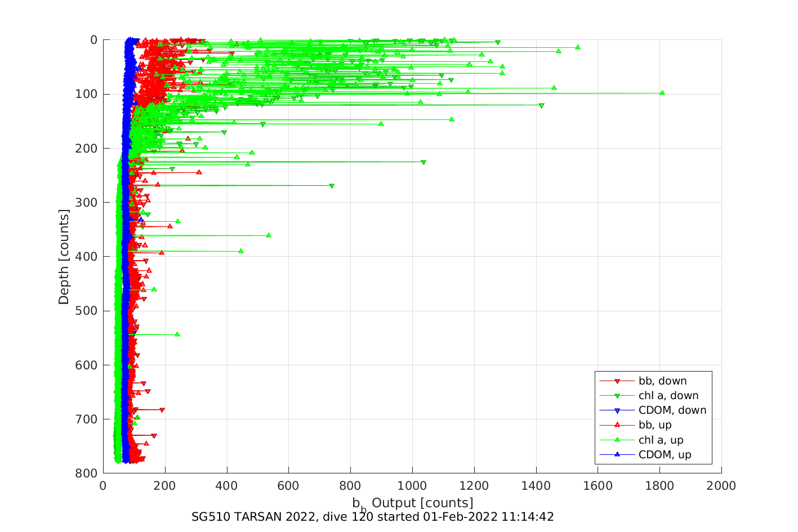The height and width of the screenshot is (532, 798).
Task: Click the 'CDOM, up' legend entry
Action: pyautogui.click(x=665, y=455)
